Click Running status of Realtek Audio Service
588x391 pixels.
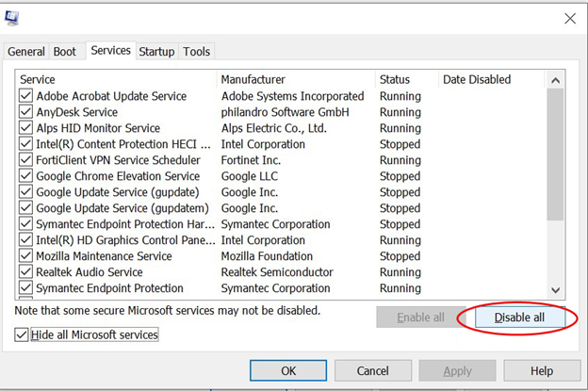(400, 272)
